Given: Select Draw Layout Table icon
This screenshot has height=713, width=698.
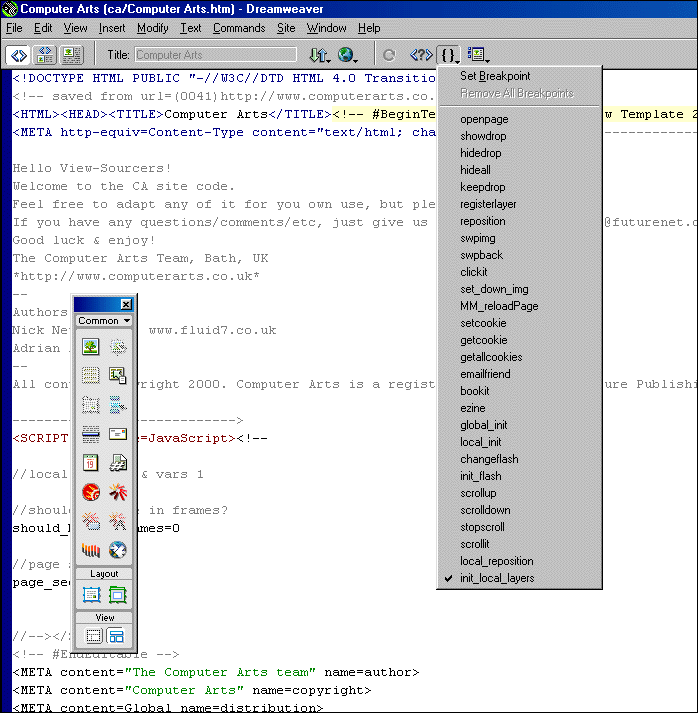Looking at the screenshot, I should click(x=118, y=594).
